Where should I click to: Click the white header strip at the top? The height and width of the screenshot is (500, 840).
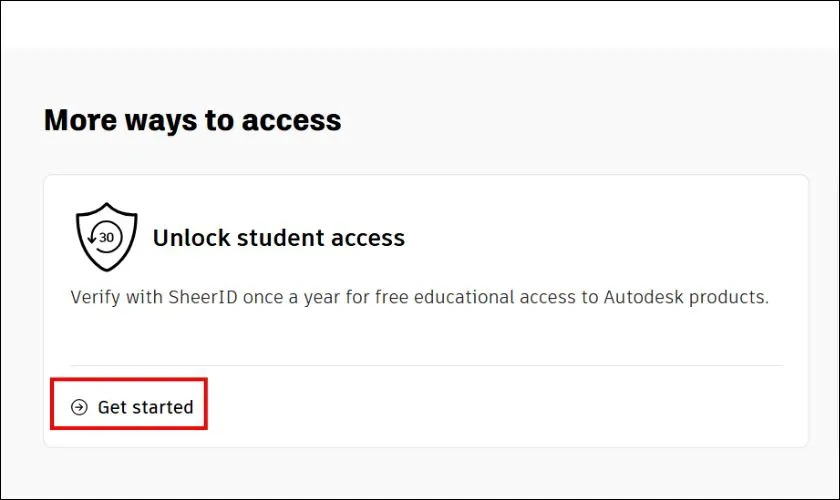(x=420, y=24)
